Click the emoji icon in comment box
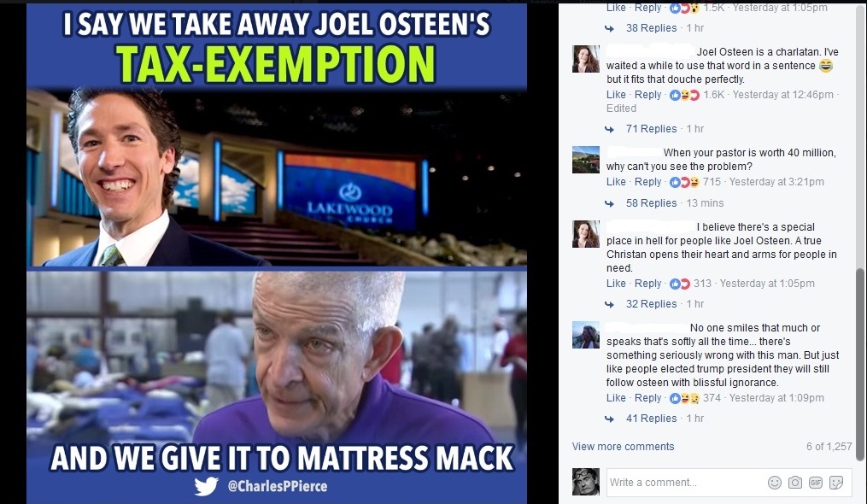The height and width of the screenshot is (504, 867). click(774, 483)
